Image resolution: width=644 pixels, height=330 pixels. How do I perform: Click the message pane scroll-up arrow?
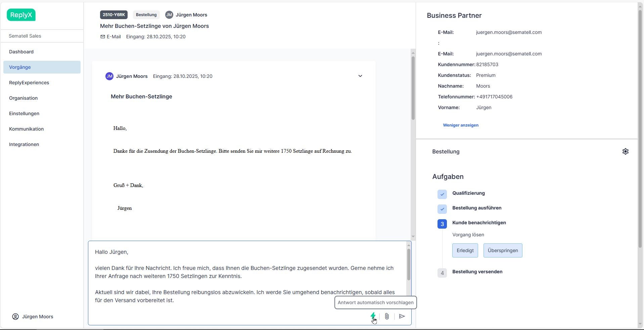point(413,53)
